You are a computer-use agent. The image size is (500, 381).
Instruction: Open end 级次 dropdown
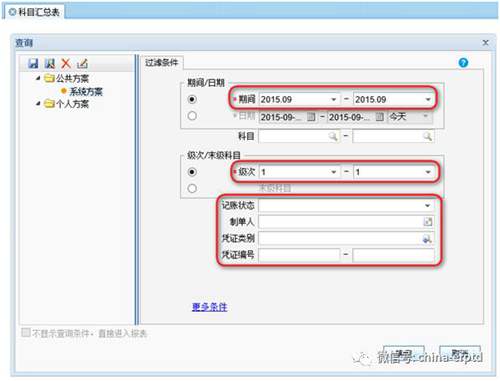click(428, 172)
